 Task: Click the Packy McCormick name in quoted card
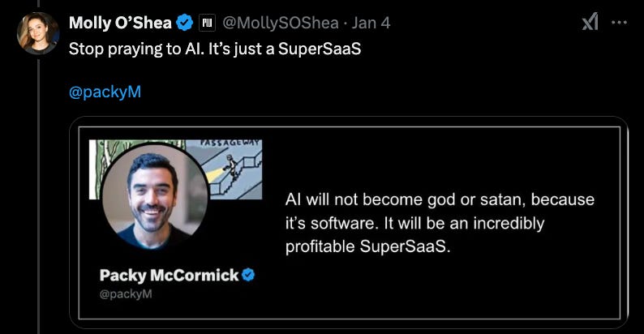tap(169, 275)
